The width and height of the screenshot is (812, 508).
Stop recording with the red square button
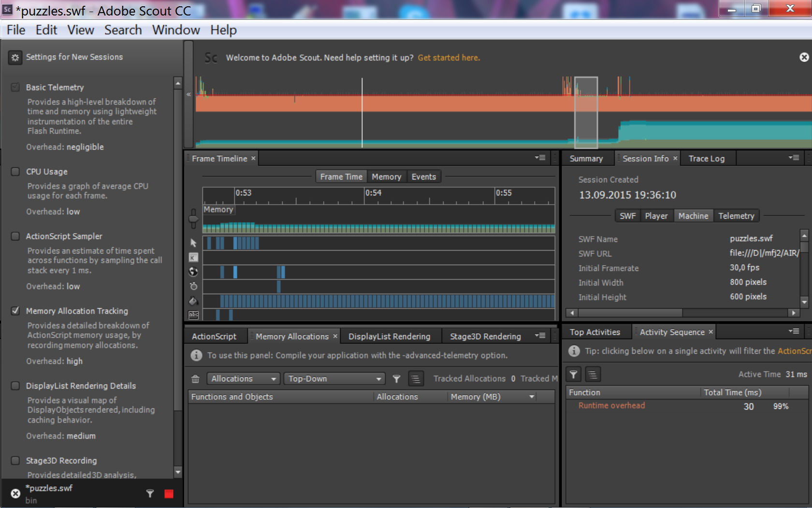coord(169,493)
